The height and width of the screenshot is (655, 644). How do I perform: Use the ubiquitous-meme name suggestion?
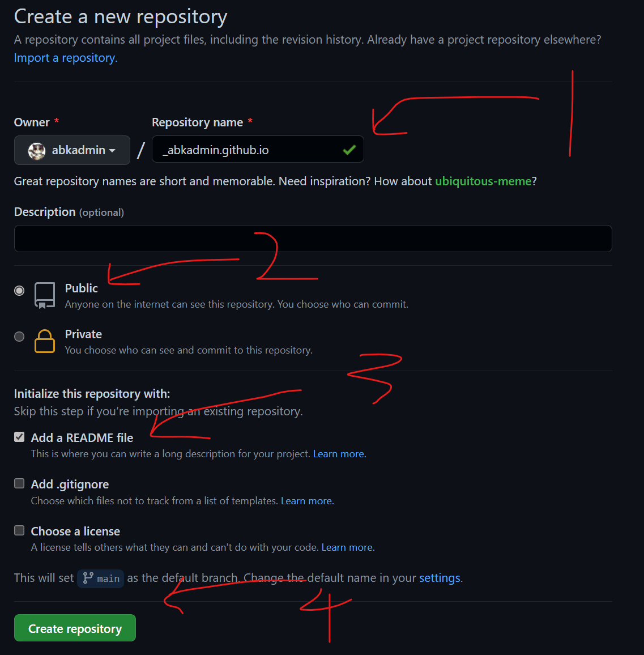pos(483,181)
